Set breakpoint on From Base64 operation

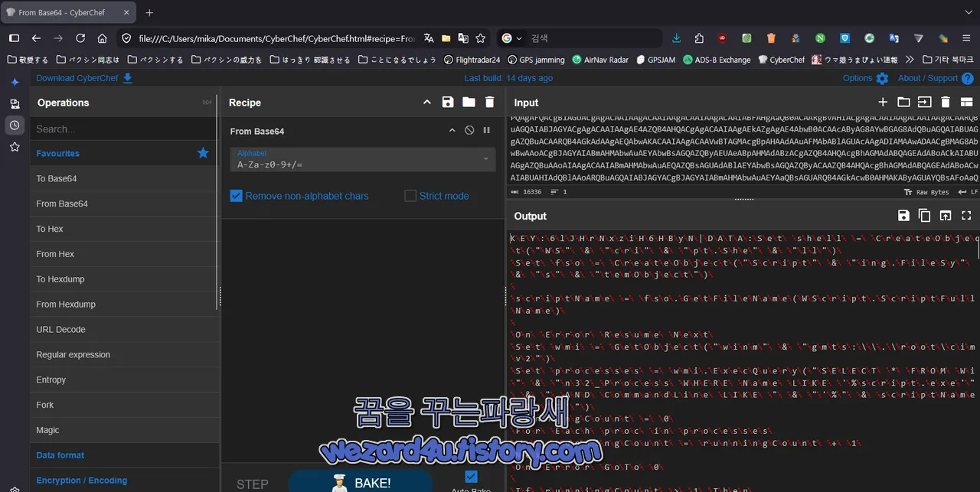point(486,131)
